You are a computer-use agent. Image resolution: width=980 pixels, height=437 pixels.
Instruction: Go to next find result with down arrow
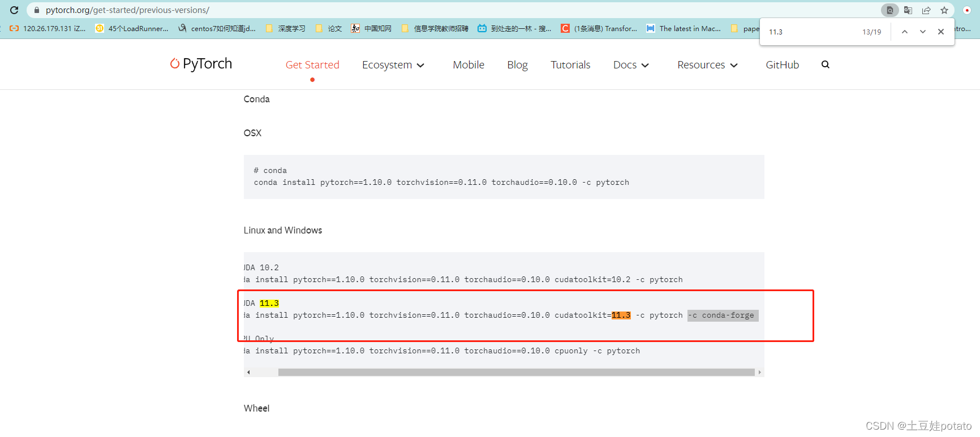coord(923,32)
